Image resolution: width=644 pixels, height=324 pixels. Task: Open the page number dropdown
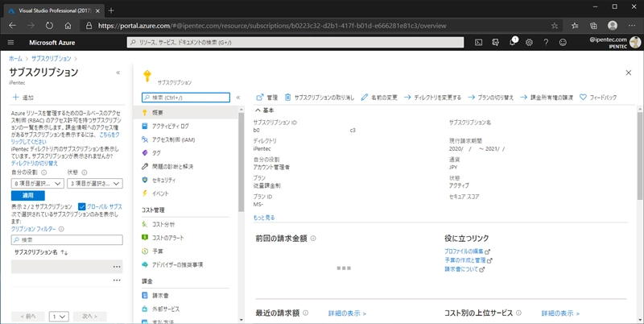pyautogui.click(x=59, y=316)
